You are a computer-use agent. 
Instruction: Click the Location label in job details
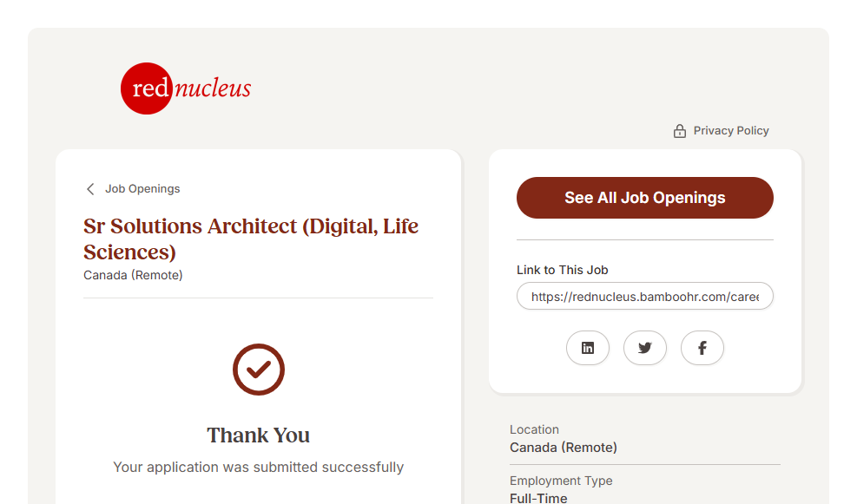534,429
